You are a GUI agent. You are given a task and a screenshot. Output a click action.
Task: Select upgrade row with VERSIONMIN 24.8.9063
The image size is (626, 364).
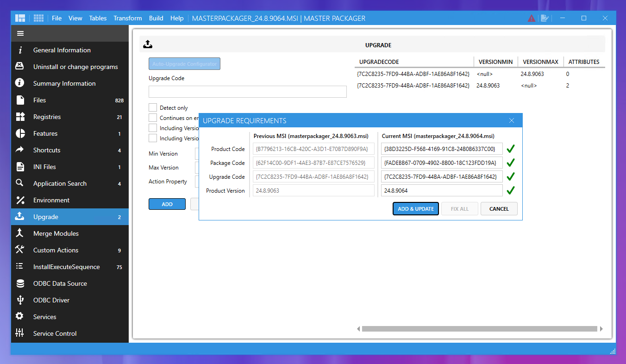tap(480, 86)
